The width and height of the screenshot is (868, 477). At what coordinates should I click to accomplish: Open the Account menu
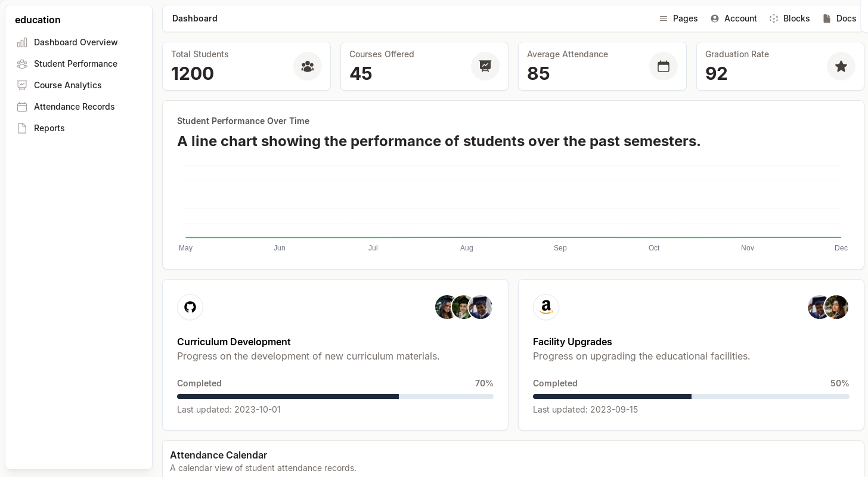[734, 18]
